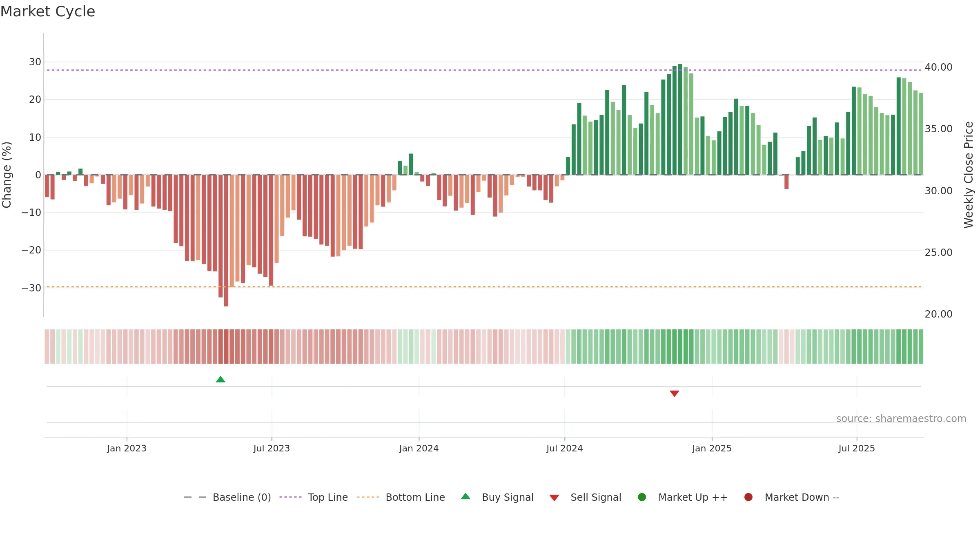Click the 10 tick on Change axis

click(35, 138)
